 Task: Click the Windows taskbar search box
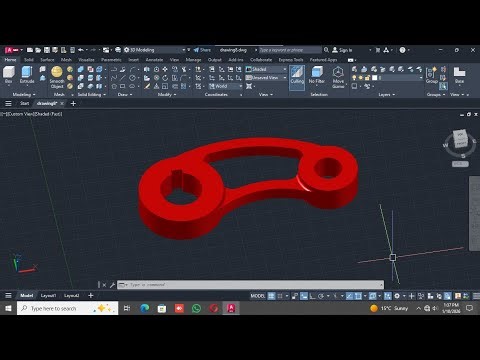coord(68,308)
